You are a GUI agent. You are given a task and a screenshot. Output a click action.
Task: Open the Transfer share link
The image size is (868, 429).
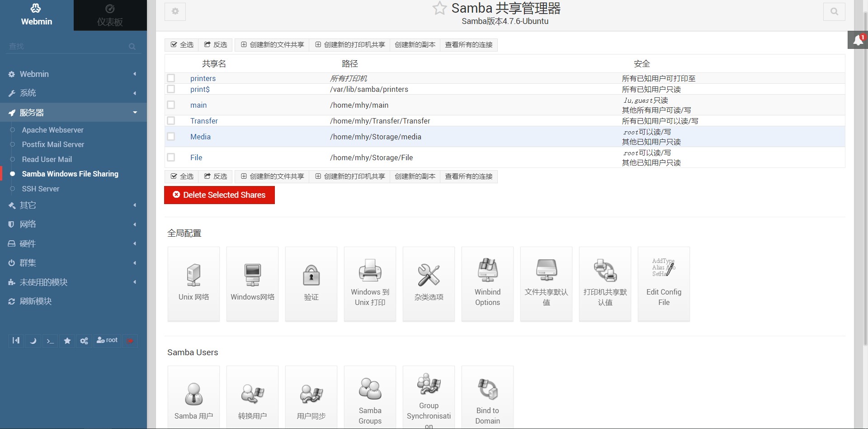(204, 121)
